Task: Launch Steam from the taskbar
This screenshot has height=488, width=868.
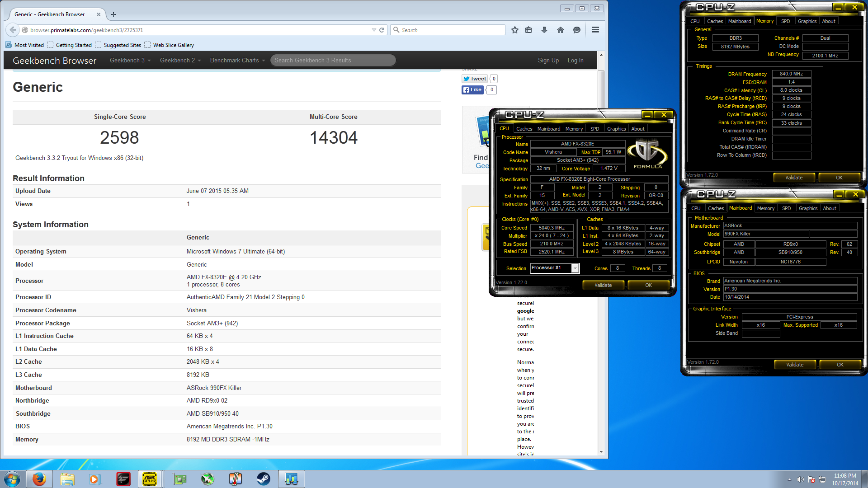Action: coord(264,479)
